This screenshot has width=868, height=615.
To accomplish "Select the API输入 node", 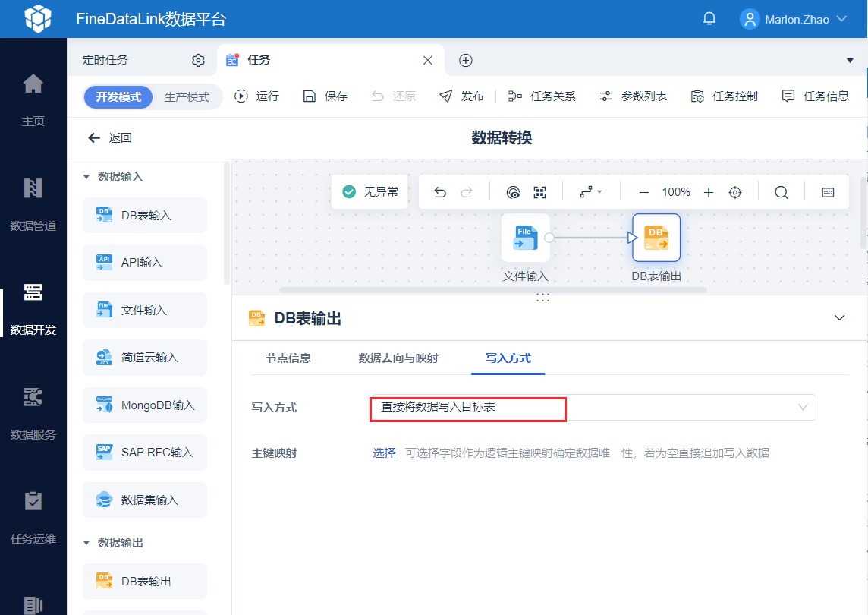I will tap(145, 263).
